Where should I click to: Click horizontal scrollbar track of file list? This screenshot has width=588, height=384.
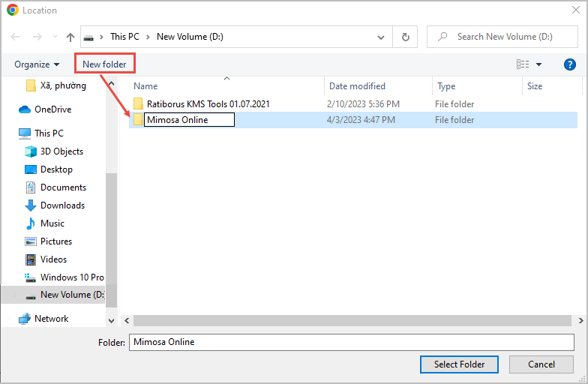click(352, 321)
